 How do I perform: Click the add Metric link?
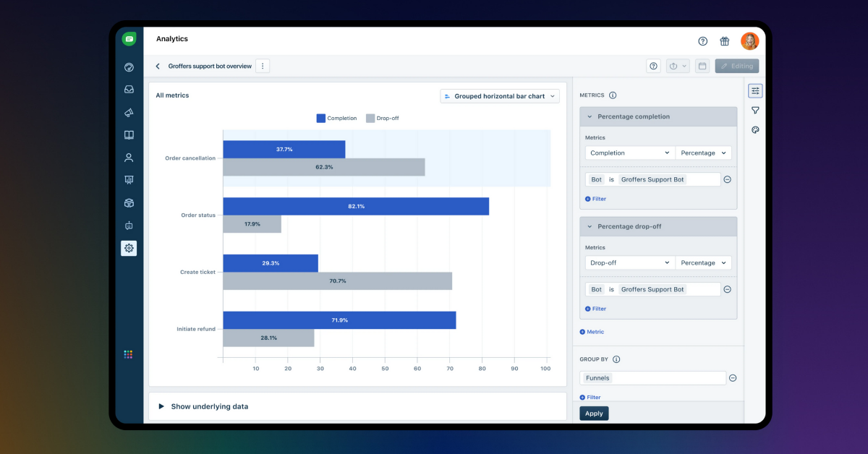pos(592,332)
